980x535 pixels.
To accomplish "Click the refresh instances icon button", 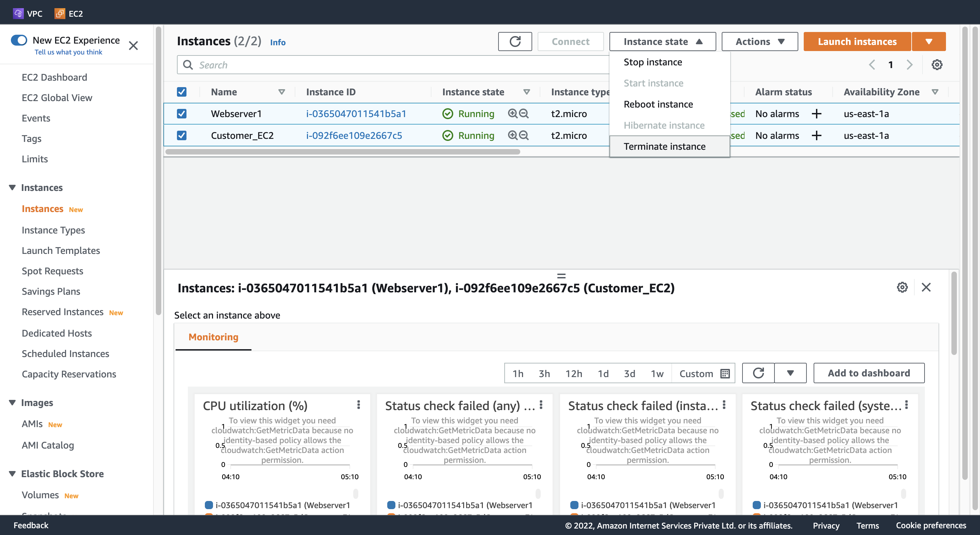I will pos(515,42).
